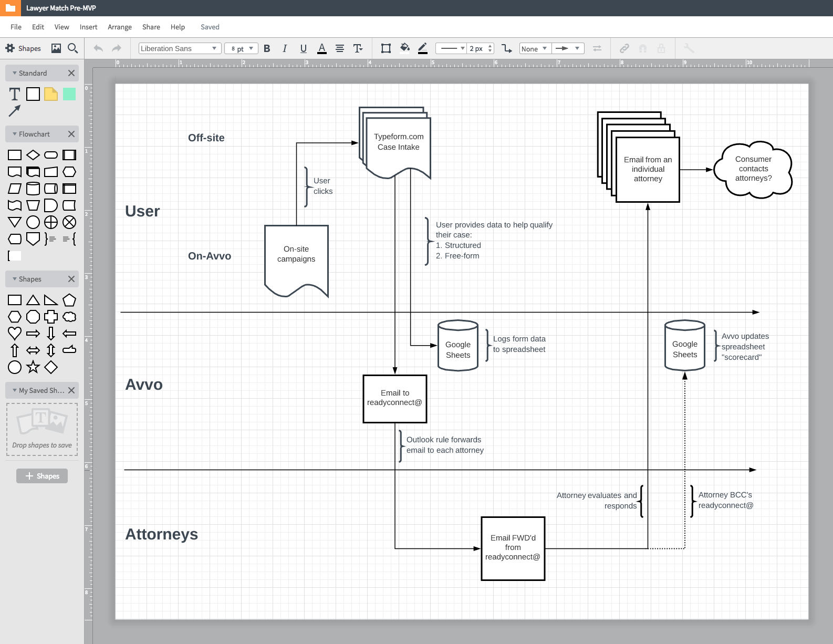This screenshot has height=644, width=833.
Task: Click the search magnifier icon
Action: point(73,48)
